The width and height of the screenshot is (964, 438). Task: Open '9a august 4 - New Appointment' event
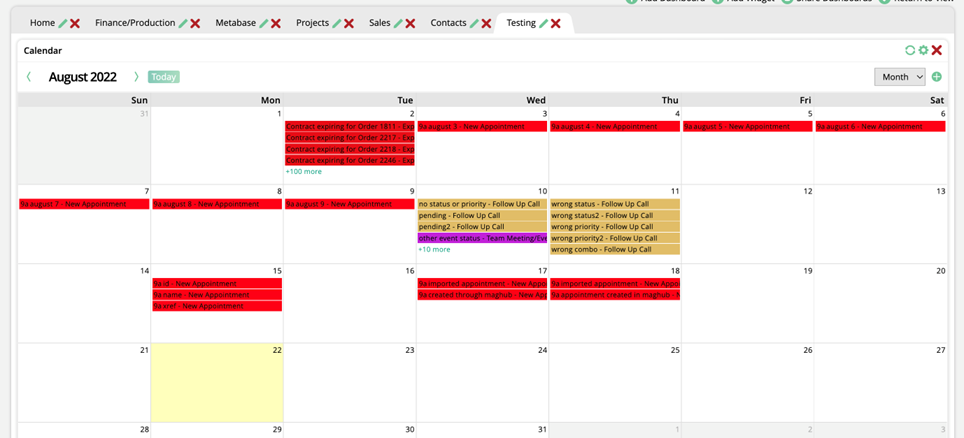615,127
